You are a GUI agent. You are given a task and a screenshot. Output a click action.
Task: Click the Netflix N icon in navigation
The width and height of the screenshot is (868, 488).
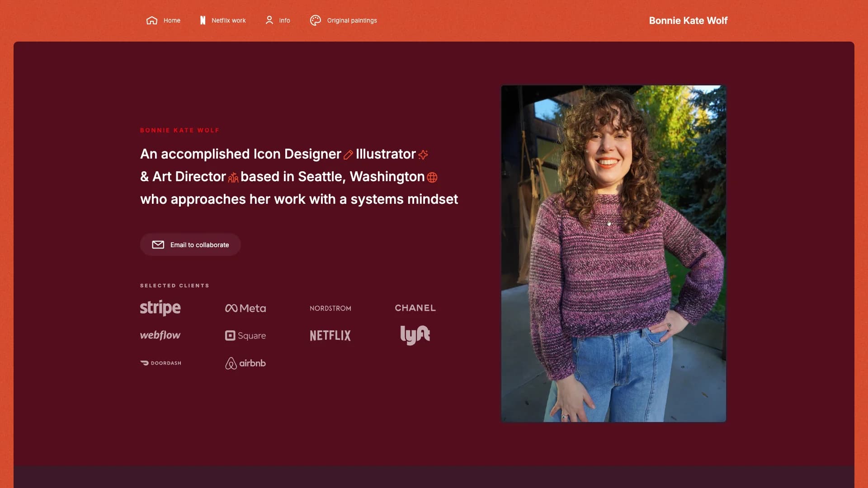(x=203, y=20)
